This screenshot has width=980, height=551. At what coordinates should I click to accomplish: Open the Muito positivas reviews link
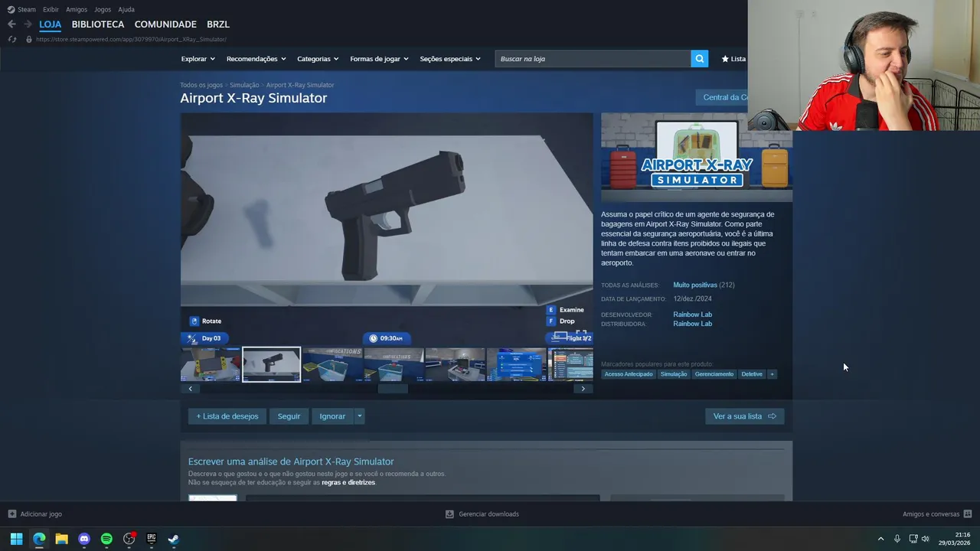click(x=695, y=285)
